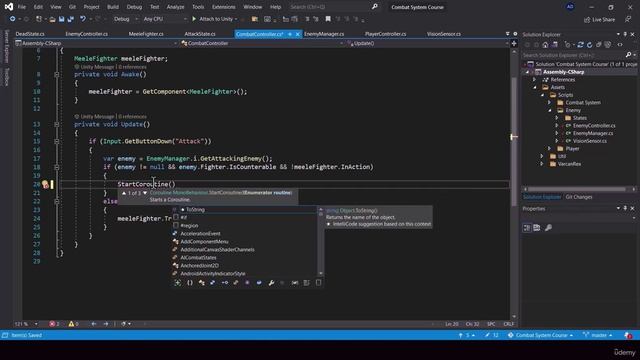Click the Solution Explorer Home icon
Viewport: 640px width, 360px height.
(x=545, y=44)
